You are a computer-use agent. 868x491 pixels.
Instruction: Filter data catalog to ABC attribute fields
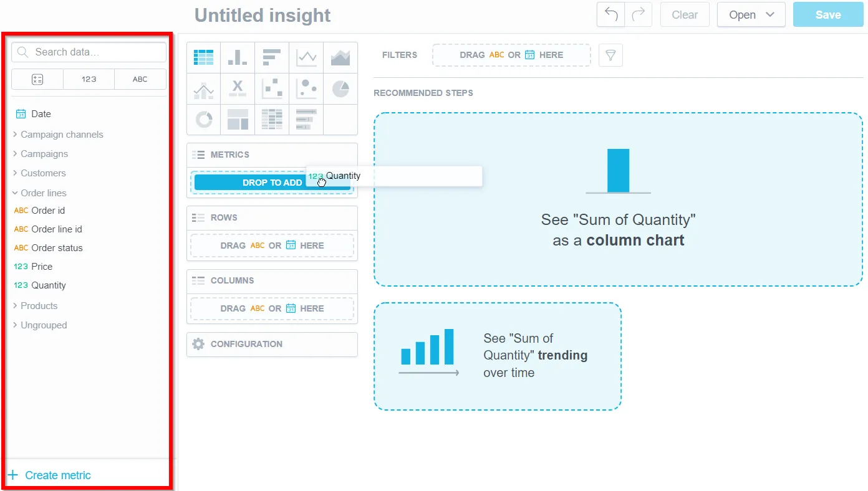tap(140, 79)
